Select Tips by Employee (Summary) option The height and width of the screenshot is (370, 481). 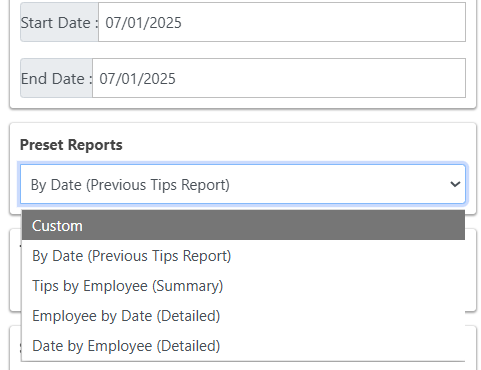point(243,286)
